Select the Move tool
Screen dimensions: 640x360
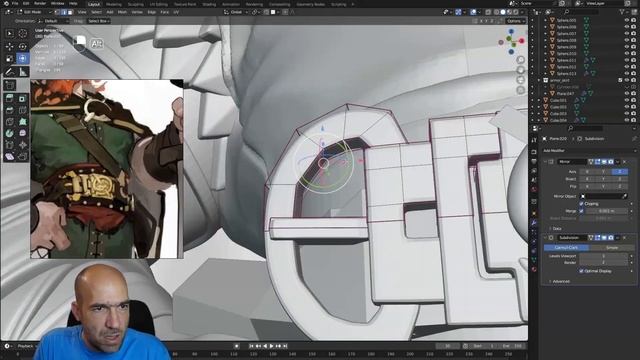pos(9,47)
